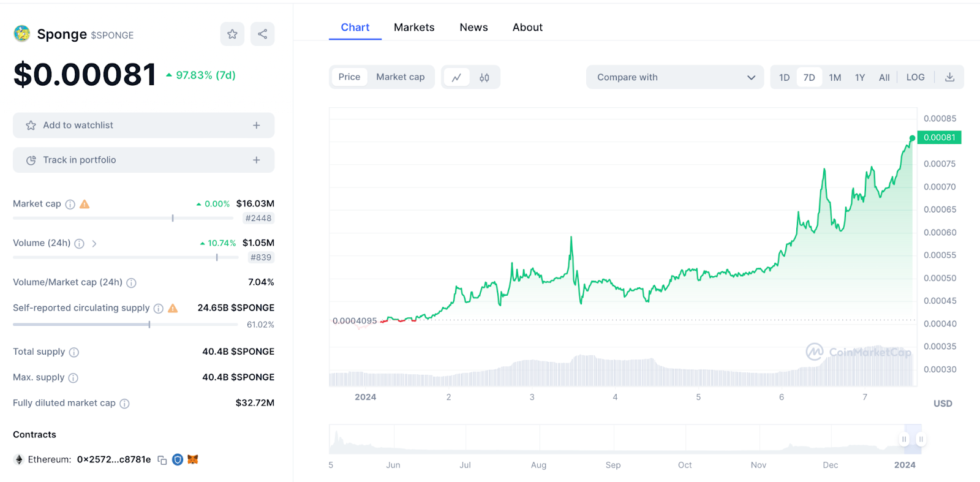Open Volume (24h) info icon
The image size is (980, 482).
point(80,244)
